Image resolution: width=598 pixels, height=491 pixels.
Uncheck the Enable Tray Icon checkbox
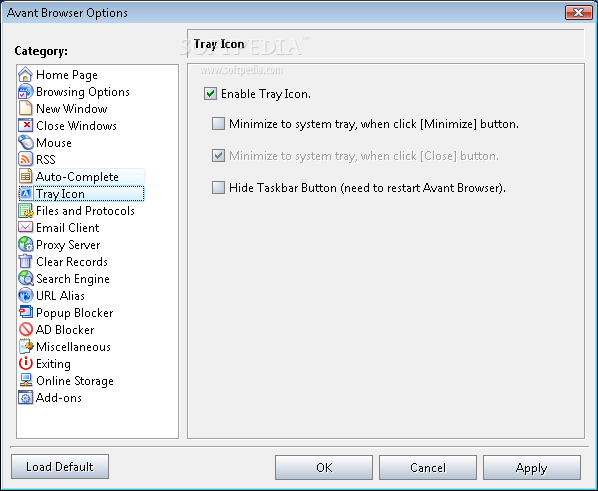click(211, 94)
